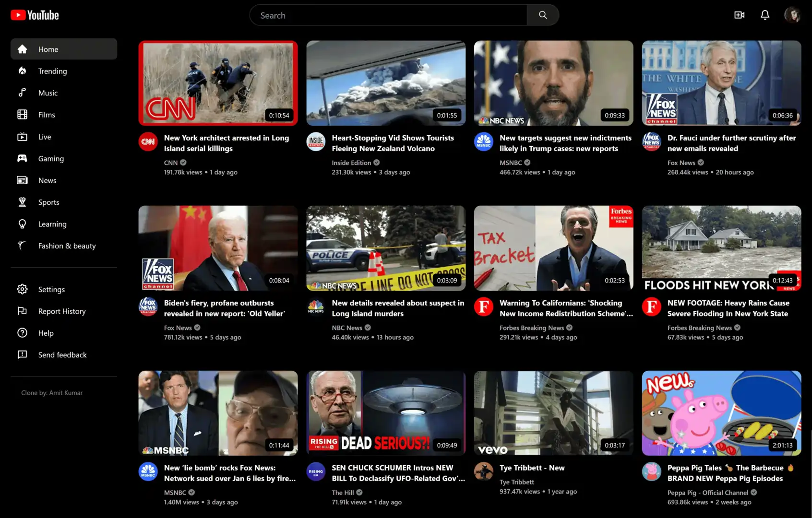Viewport: 812px width, 518px height.
Task: Focus the Search input field
Action: tap(388, 15)
